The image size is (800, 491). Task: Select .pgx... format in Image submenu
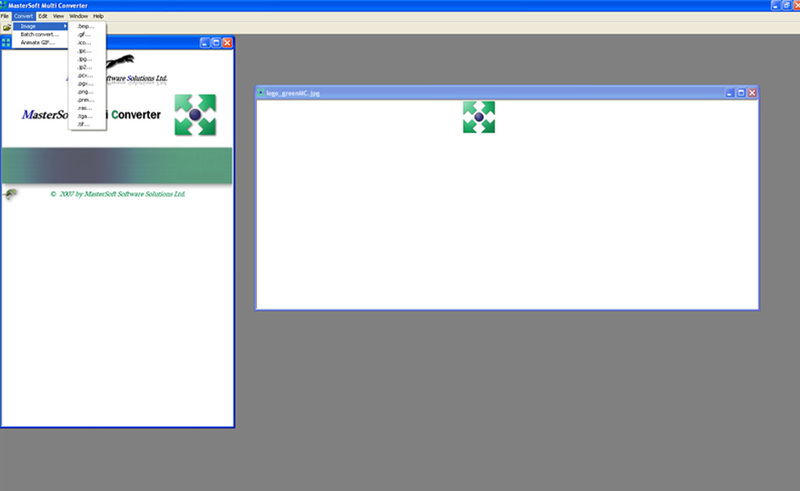tap(87, 83)
